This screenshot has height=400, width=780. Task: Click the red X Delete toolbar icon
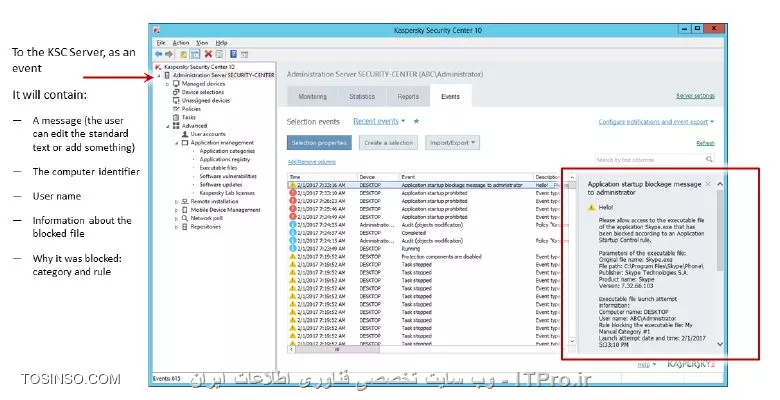208,54
